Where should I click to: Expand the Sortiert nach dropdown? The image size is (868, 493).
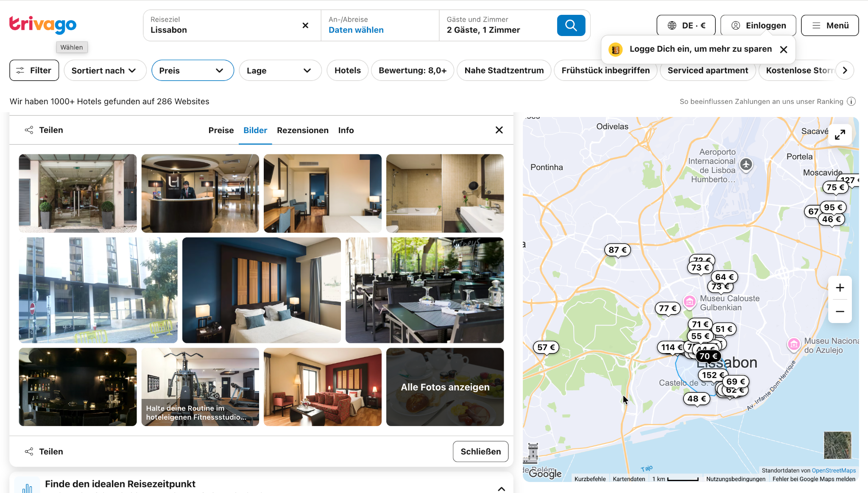[x=105, y=70]
